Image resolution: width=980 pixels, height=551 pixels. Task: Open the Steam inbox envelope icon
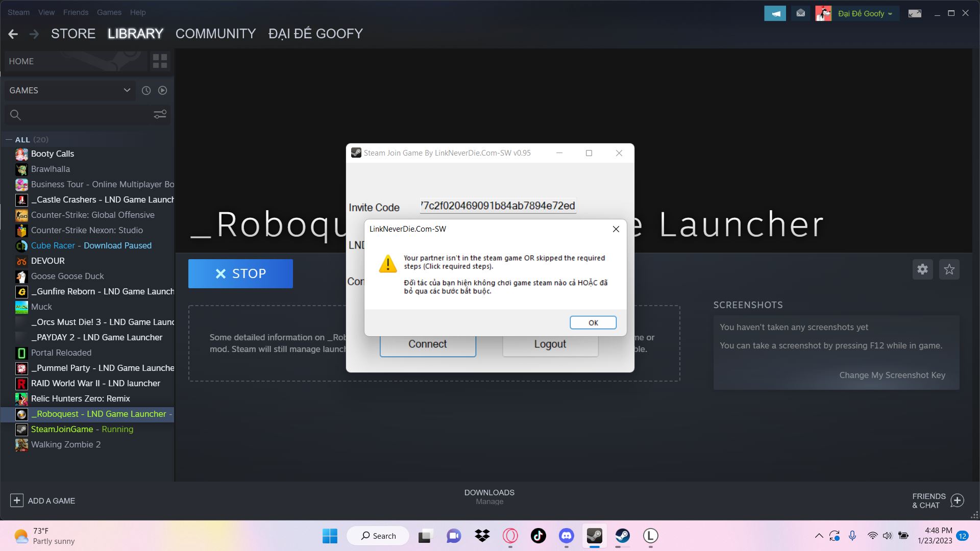[800, 13]
